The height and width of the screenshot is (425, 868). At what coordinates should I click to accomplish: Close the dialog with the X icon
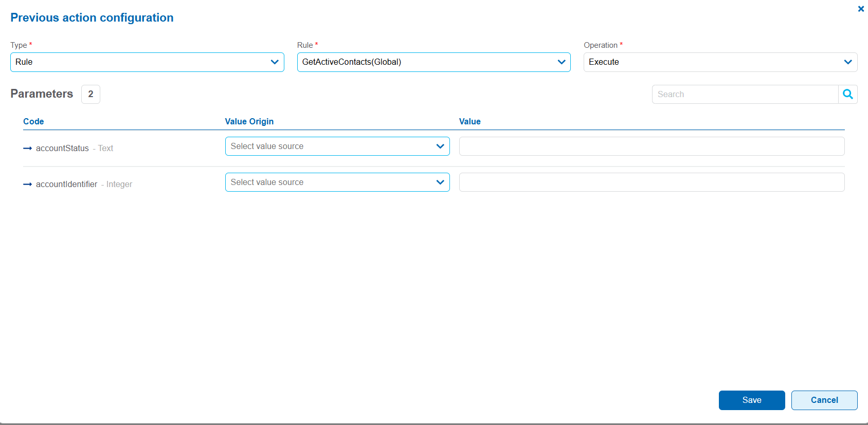pos(861,9)
